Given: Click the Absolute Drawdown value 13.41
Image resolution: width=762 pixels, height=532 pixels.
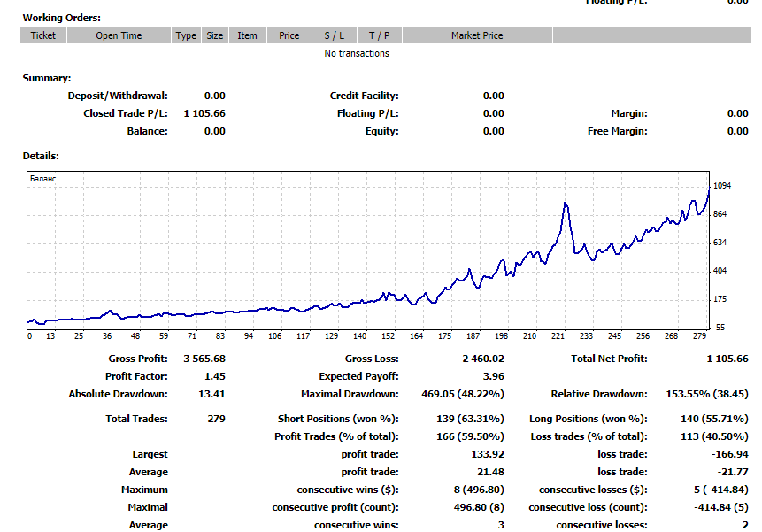Looking at the screenshot, I should point(212,394).
